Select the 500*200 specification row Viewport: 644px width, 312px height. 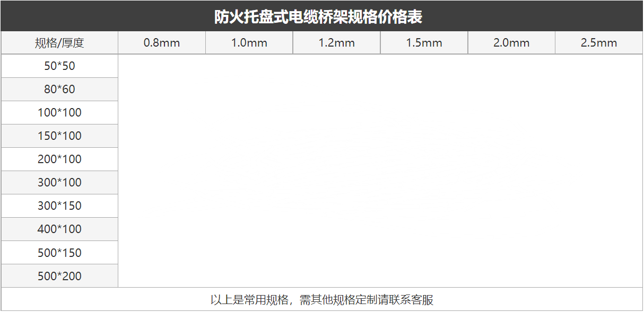59,276
